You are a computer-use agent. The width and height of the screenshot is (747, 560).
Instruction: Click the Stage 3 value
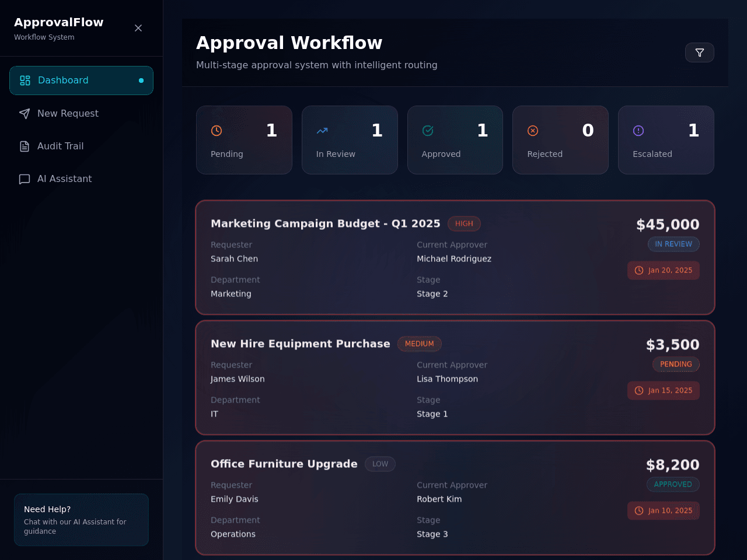tap(432, 534)
